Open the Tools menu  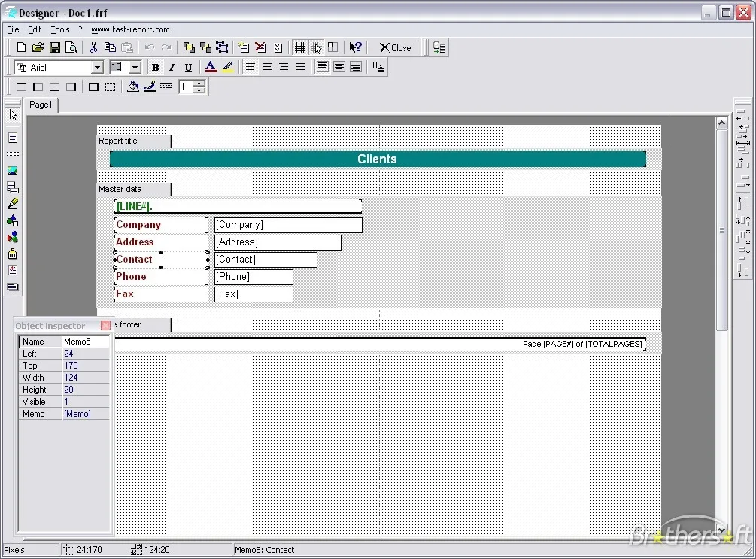(60, 29)
